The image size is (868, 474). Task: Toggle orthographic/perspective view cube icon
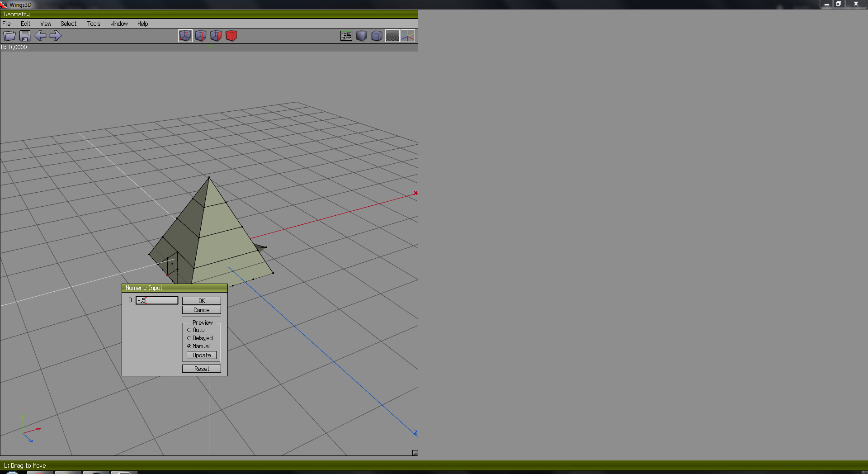tap(377, 36)
